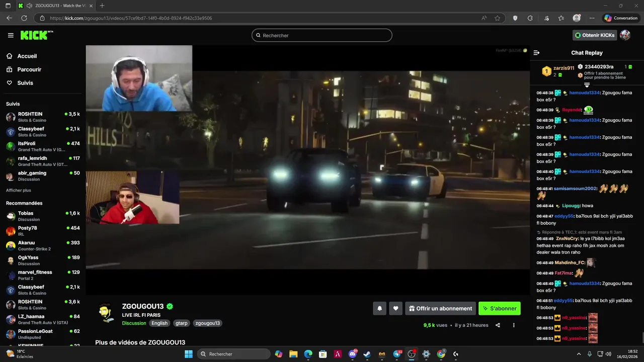Open Steam from taskbar

point(367,354)
